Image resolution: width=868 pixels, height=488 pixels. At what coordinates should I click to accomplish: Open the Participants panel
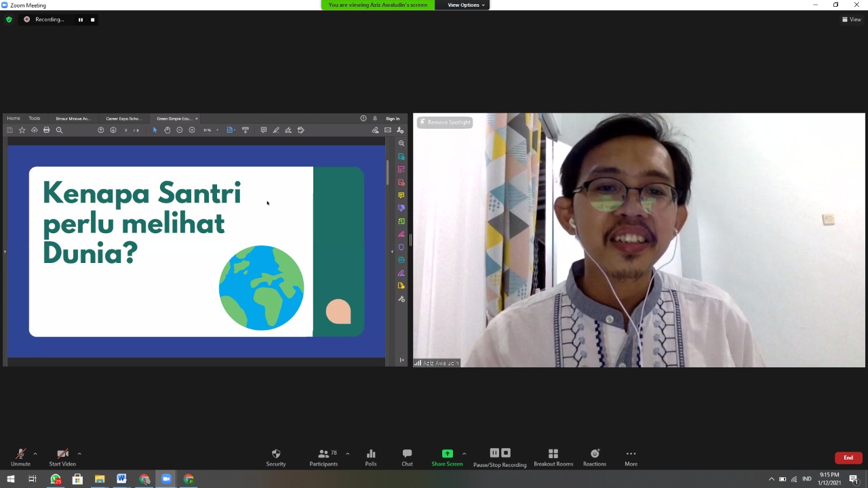(x=323, y=457)
